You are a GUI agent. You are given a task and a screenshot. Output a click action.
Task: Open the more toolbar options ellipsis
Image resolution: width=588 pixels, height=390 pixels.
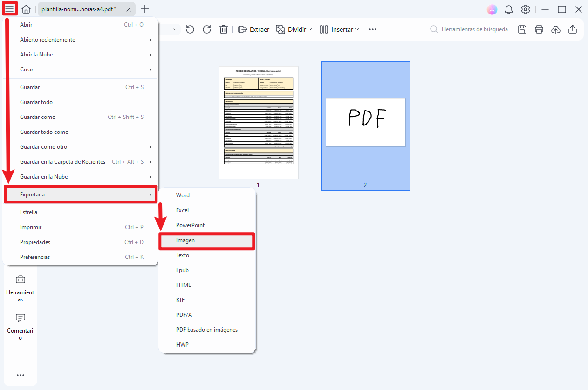pyautogui.click(x=372, y=29)
